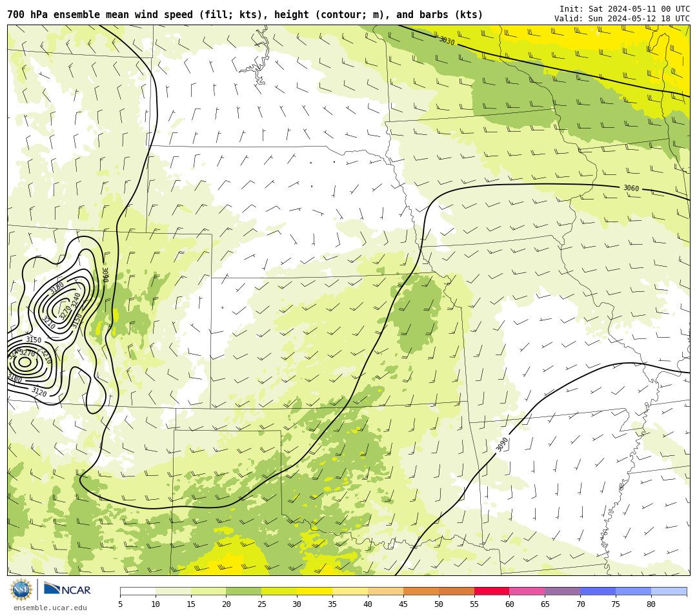
Task: Select the tan 40-45 kts swatch
Action: (386, 591)
